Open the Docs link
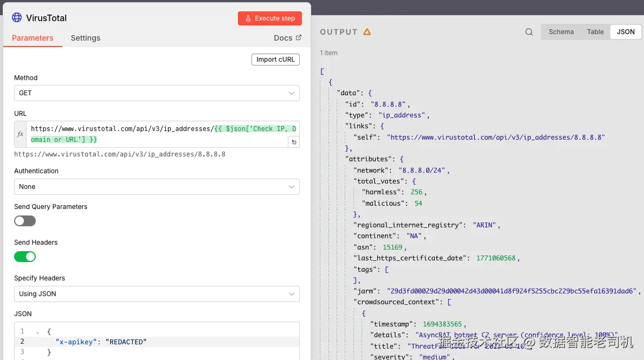 coord(283,38)
